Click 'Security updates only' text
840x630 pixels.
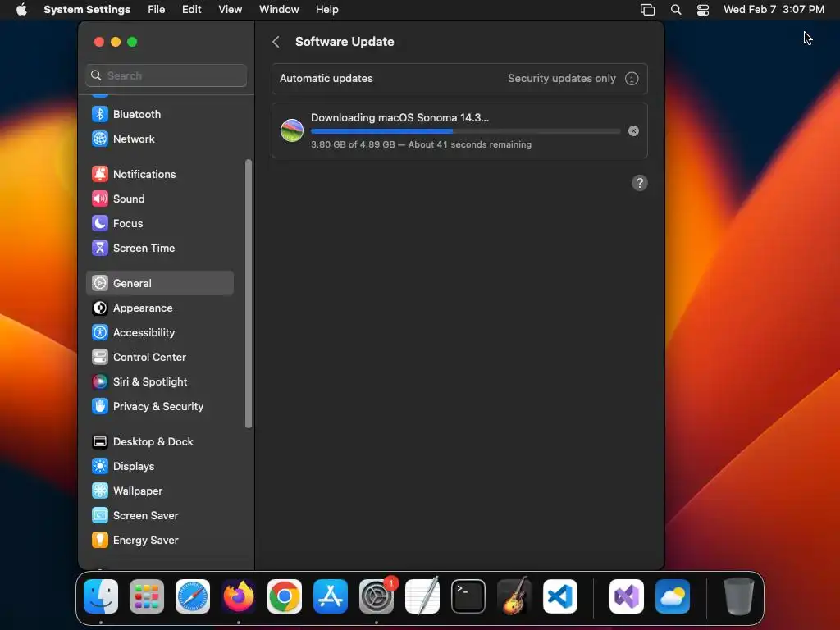click(x=561, y=78)
